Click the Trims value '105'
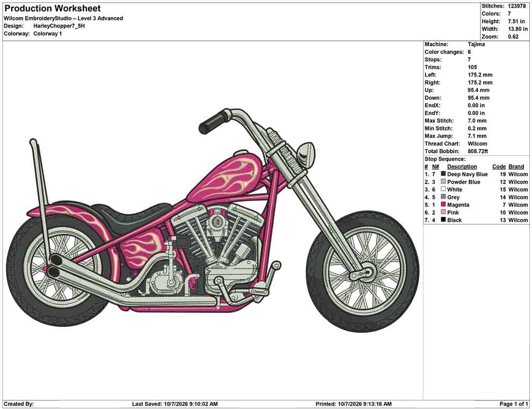Image resolution: width=532 pixels, height=409 pixels. (472, 67)
